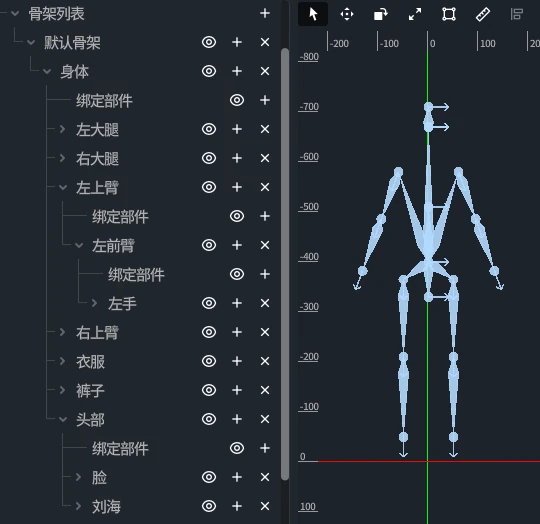Delete the 左前臂 bone
The height and width of the screenshot is (524, 540).
pyautogui.click(x=264, y=245)
